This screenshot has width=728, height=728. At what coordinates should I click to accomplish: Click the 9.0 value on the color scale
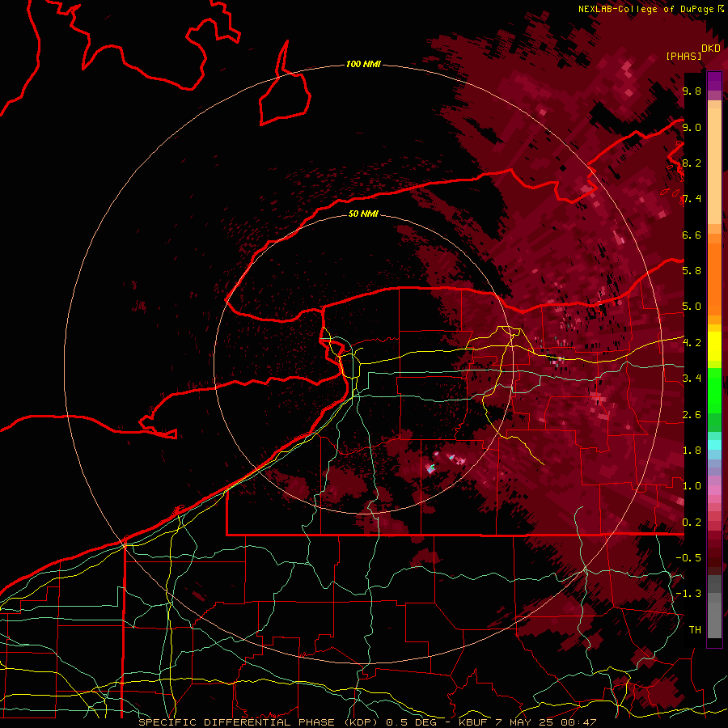click(692, 127)
